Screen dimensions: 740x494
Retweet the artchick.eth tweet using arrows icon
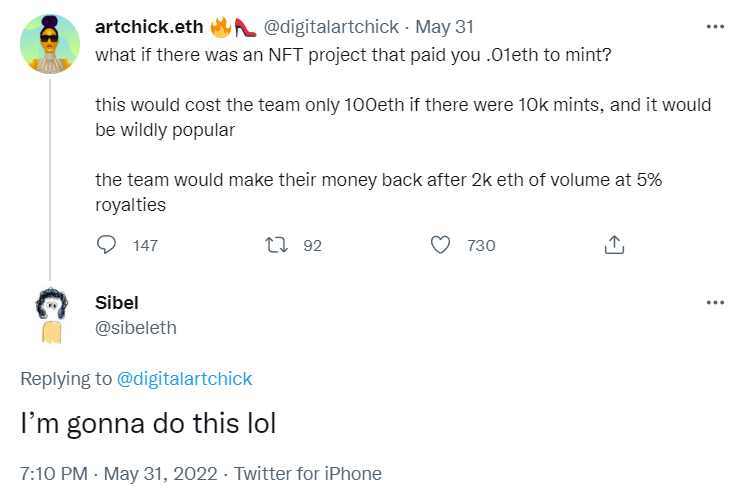[274, 245]
